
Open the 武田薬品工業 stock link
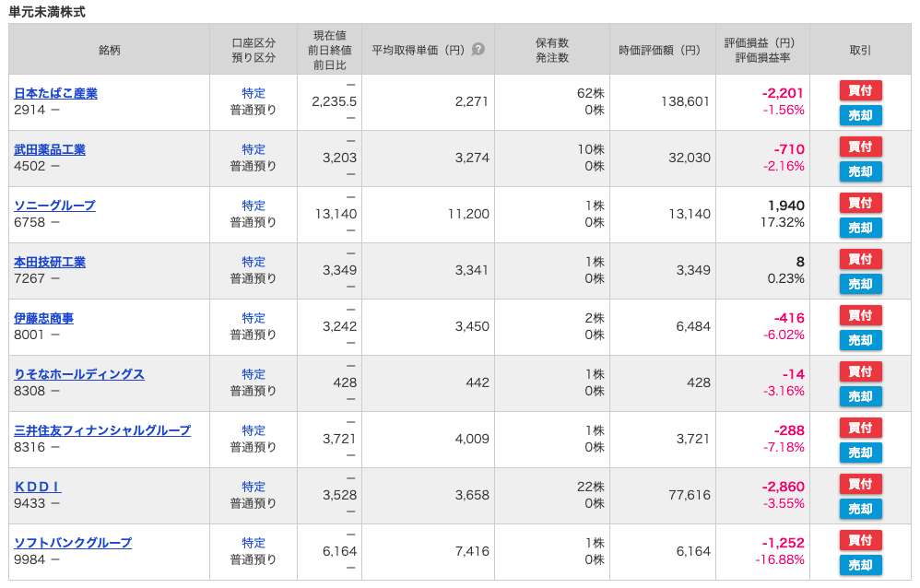click(50, 149)
